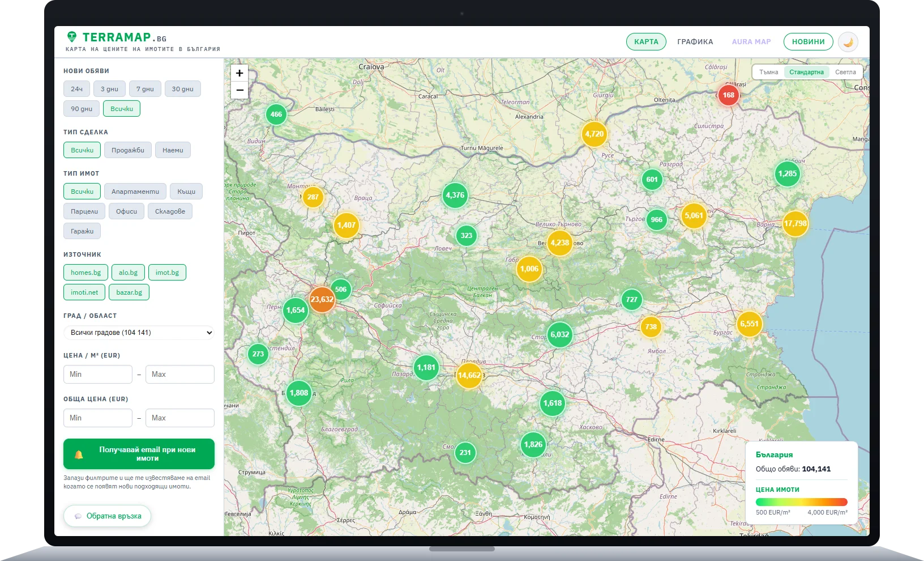Open the ГРАФИКА tab
924x561 pixels.
(695, 42)
